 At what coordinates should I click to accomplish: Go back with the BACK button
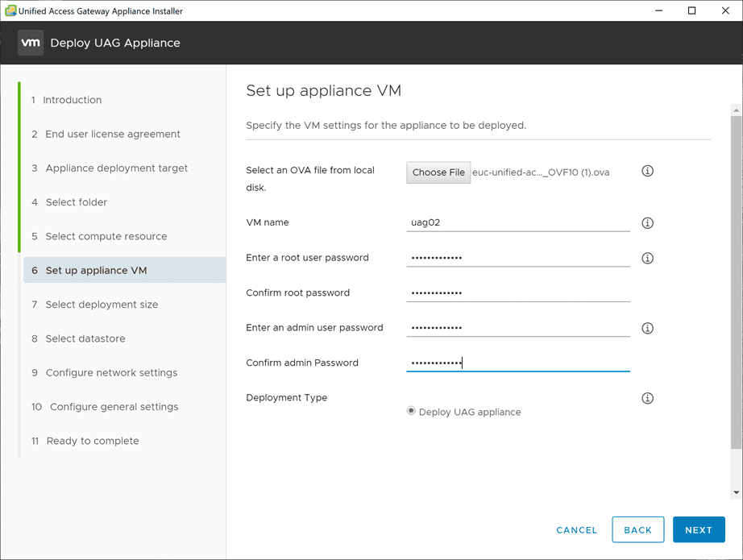[637, 530]
